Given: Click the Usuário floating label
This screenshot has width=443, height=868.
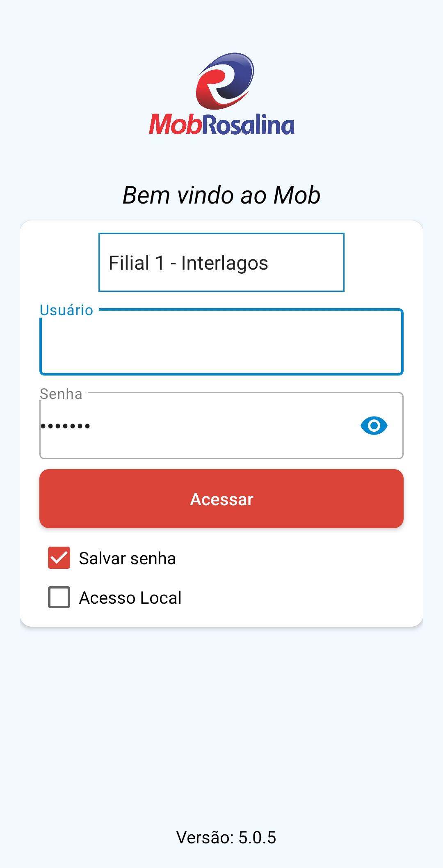Looking at the screenshot, I should tap(66, 310).
